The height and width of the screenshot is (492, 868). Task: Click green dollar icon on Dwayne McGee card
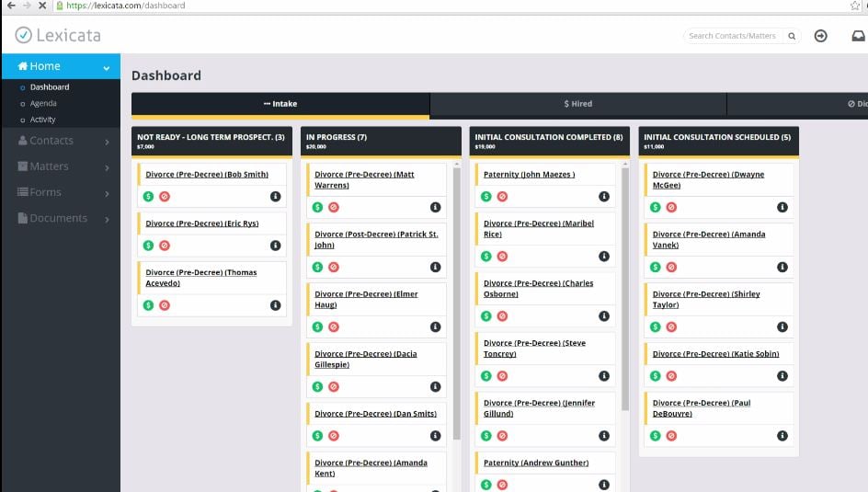(x=656, y=208)
